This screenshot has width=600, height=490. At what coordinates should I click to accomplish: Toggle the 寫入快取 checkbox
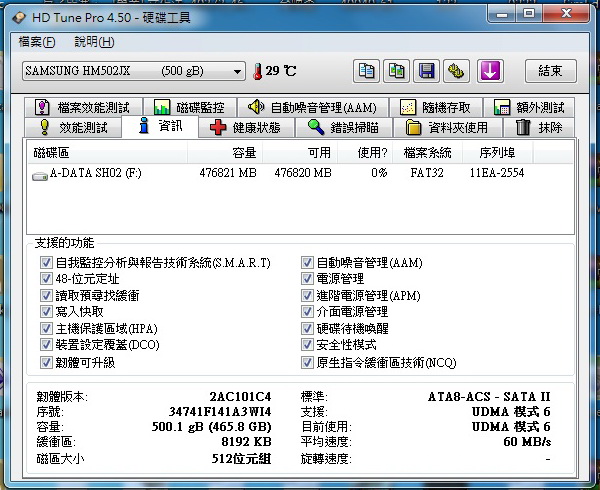pyautogui.click(x=46, y=312)
